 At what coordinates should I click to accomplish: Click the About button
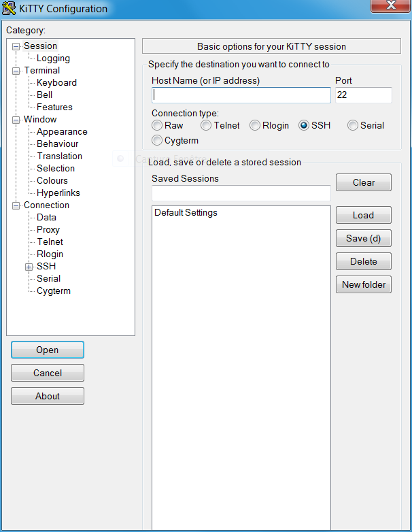48,396
